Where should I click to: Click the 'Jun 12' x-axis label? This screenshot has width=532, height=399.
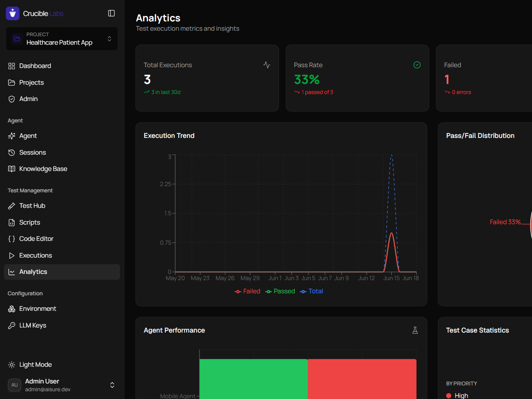click(367, 278)
